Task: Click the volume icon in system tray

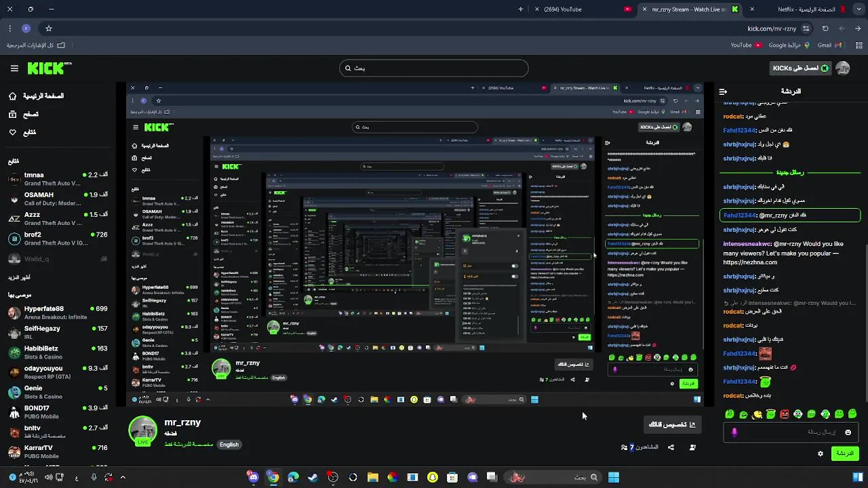Action: coord(48,477)
